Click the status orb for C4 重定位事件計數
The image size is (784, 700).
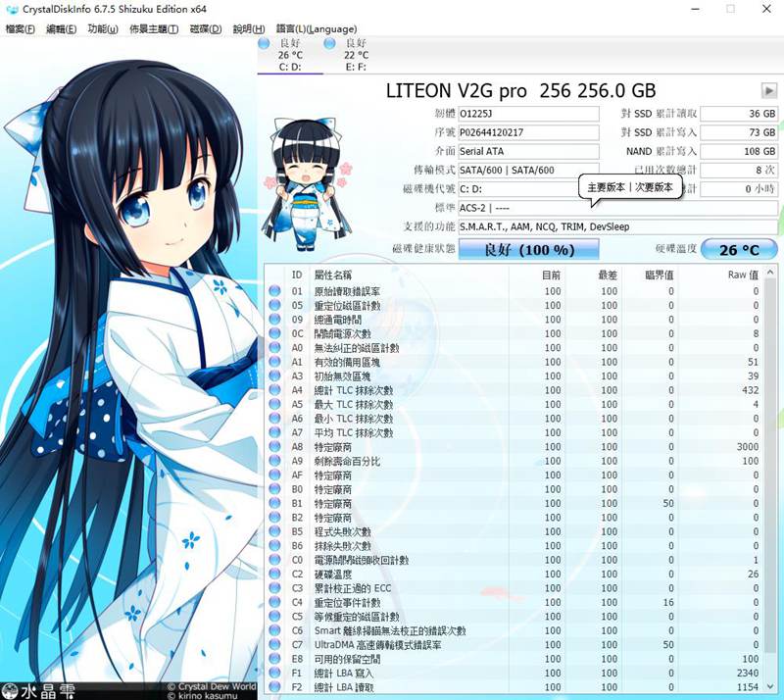point(274,602)
